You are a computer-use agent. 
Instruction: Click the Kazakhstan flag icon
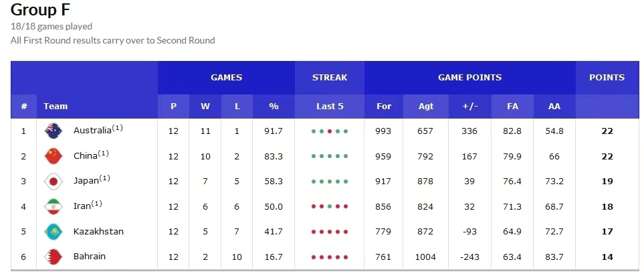coord(53,232)
